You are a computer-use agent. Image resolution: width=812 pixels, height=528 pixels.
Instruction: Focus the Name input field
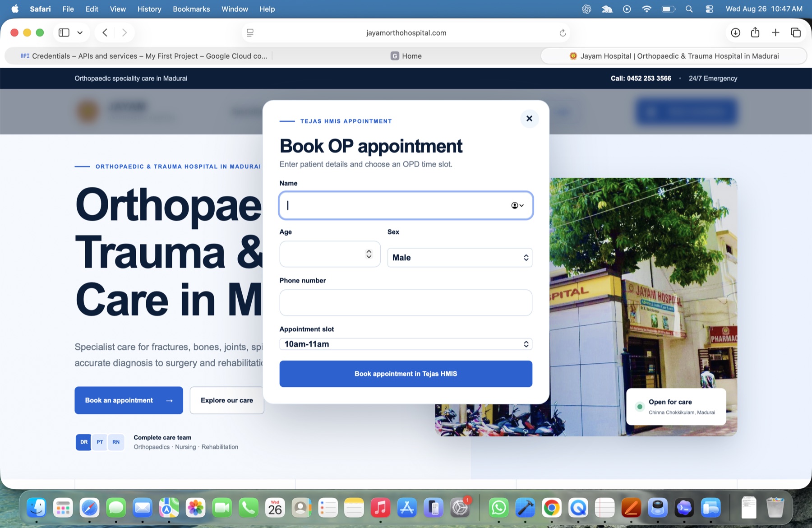pos(406,205)
